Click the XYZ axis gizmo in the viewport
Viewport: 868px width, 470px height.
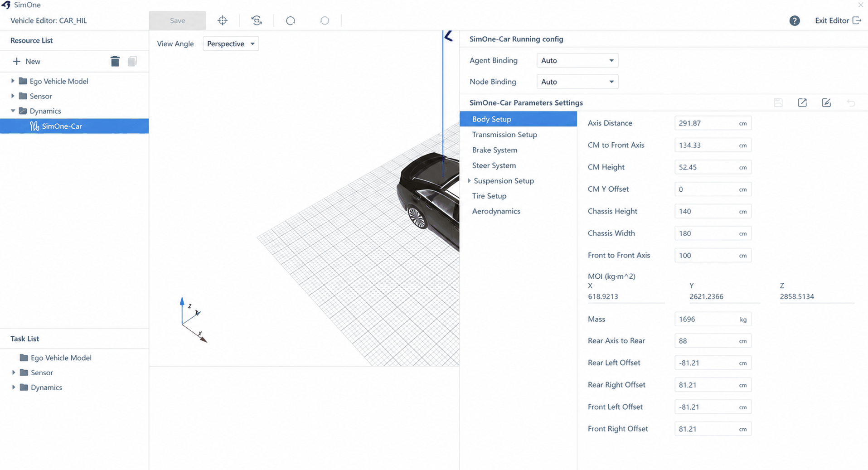[x=194, y=320]
